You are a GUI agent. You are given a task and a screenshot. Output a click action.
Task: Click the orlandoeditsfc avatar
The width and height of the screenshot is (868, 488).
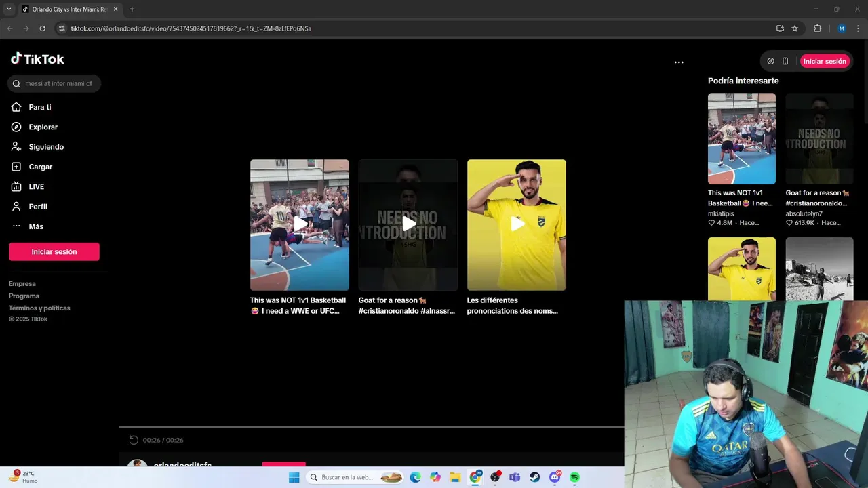[138, 463]
